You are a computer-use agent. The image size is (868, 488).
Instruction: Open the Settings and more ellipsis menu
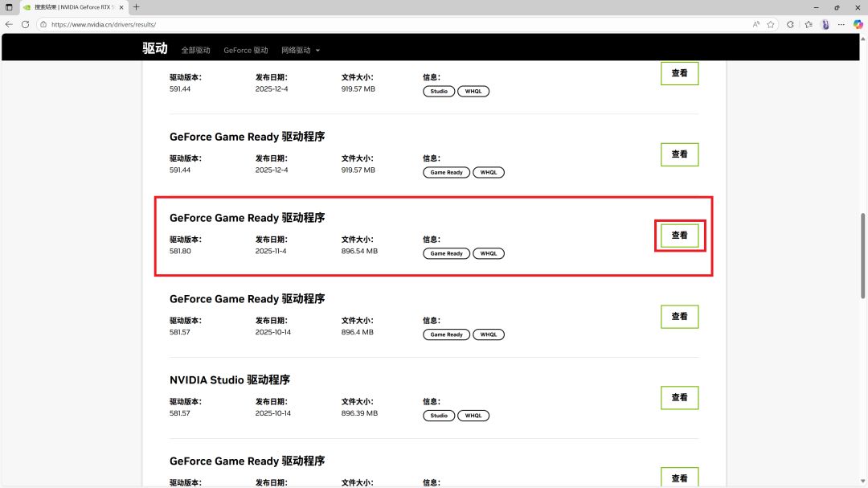[841, 24]
